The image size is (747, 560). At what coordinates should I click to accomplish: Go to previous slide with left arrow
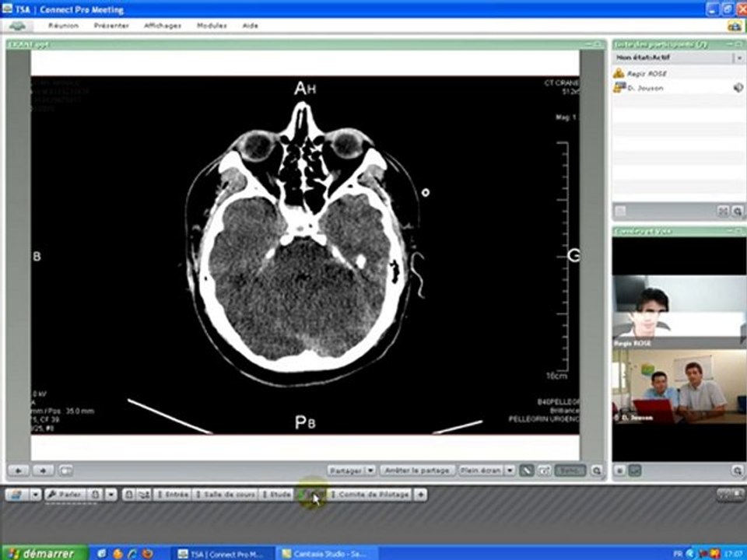click(x=19, y=471)
